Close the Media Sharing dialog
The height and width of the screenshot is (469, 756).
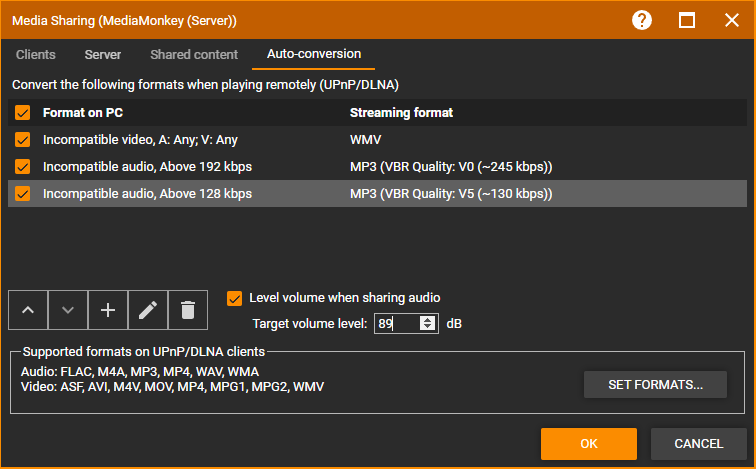coord(731,20)
